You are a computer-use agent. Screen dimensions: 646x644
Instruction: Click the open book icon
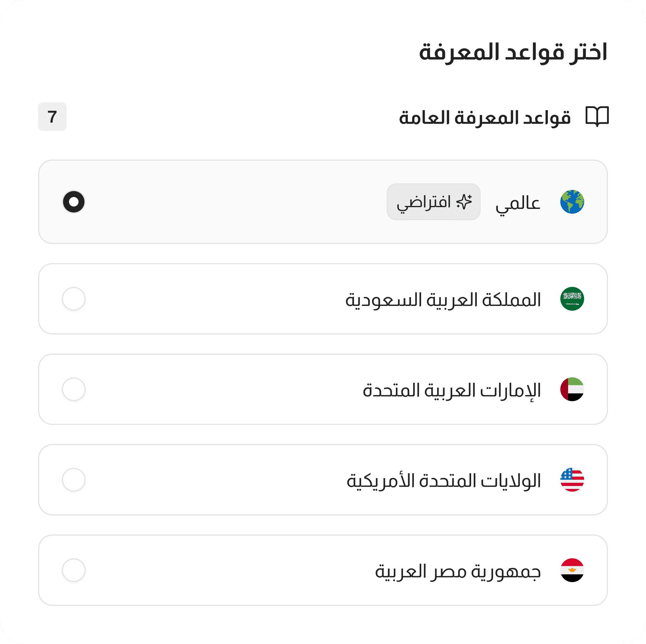point(597,117)
